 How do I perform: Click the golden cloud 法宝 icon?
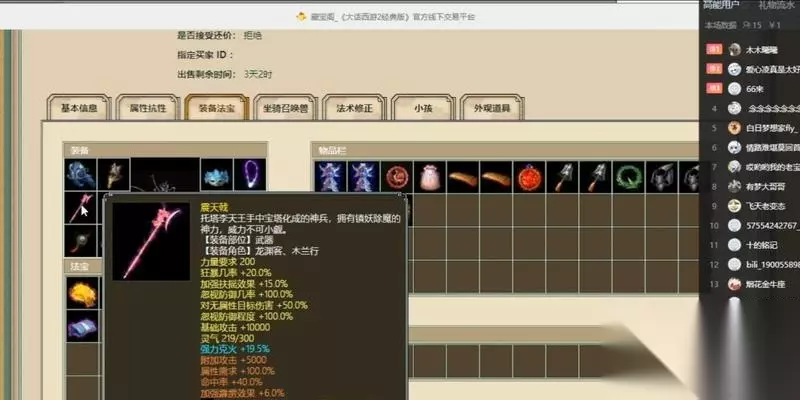coord(82,293)
